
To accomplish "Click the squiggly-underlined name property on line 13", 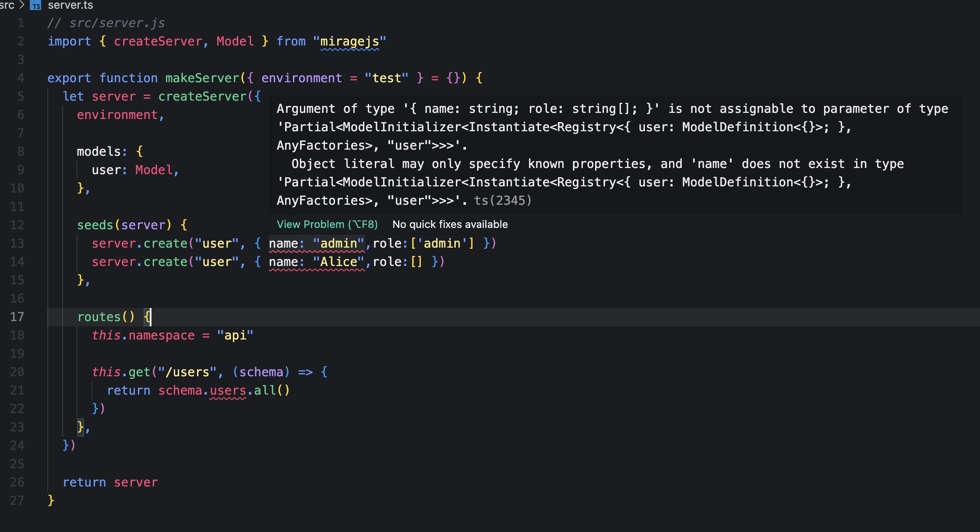I will [285, 243].
